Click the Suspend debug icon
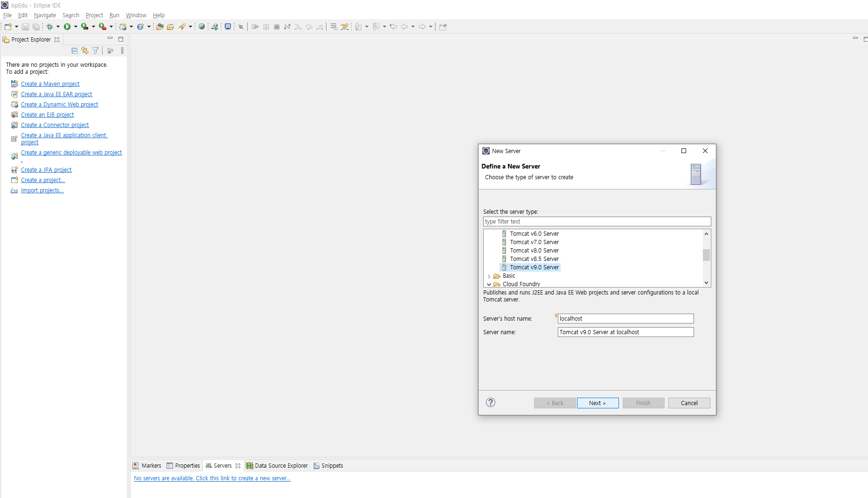The height and width of the screenshot is (498, 868). click(266, 27)
